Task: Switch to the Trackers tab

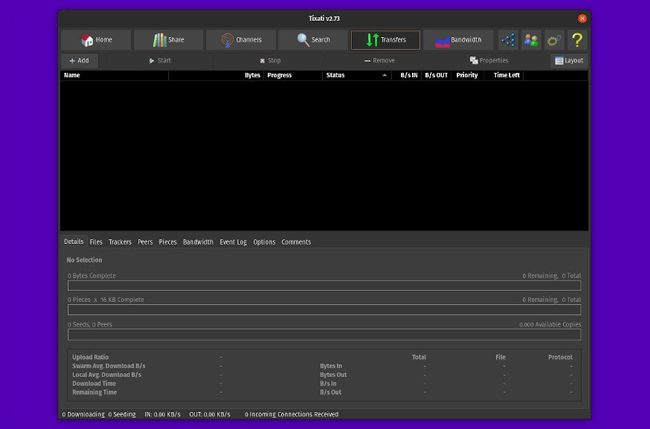Action: click(x=120, y=242)
